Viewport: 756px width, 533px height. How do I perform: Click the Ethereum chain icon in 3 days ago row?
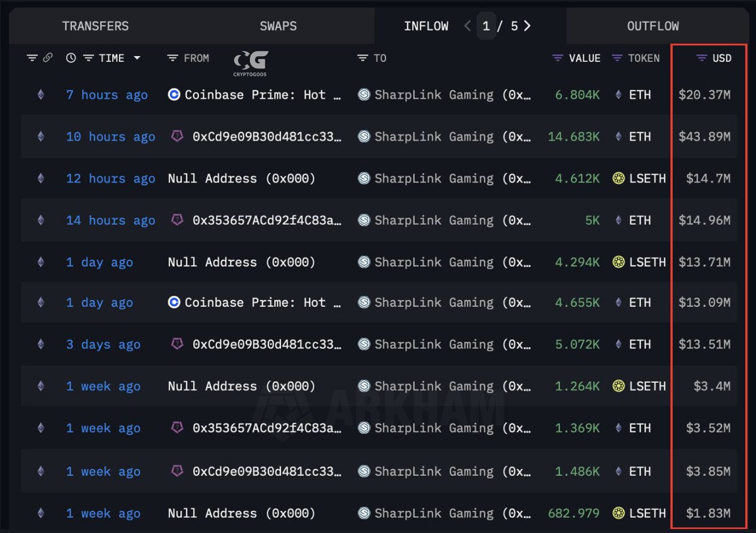[41, 344]
